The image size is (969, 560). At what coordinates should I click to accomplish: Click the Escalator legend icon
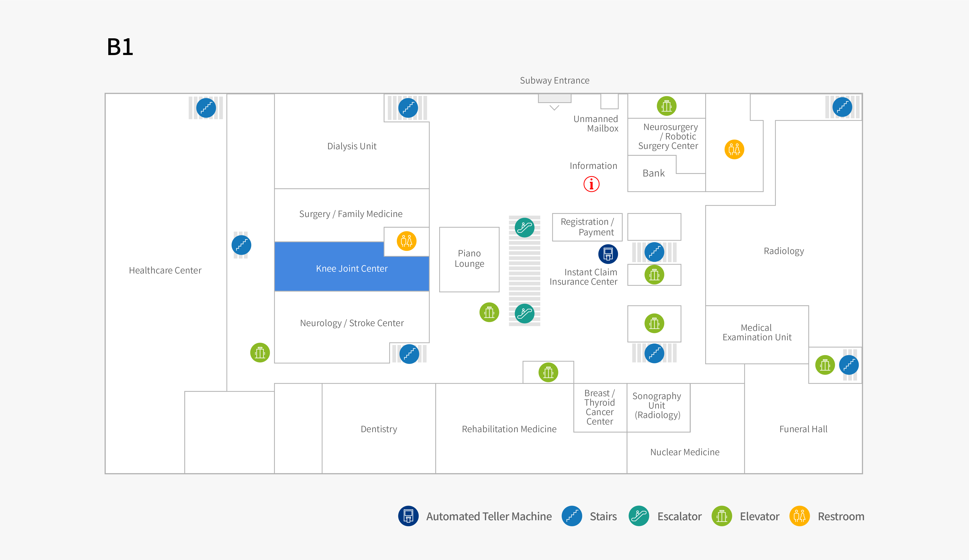click(x=639, y=516)
